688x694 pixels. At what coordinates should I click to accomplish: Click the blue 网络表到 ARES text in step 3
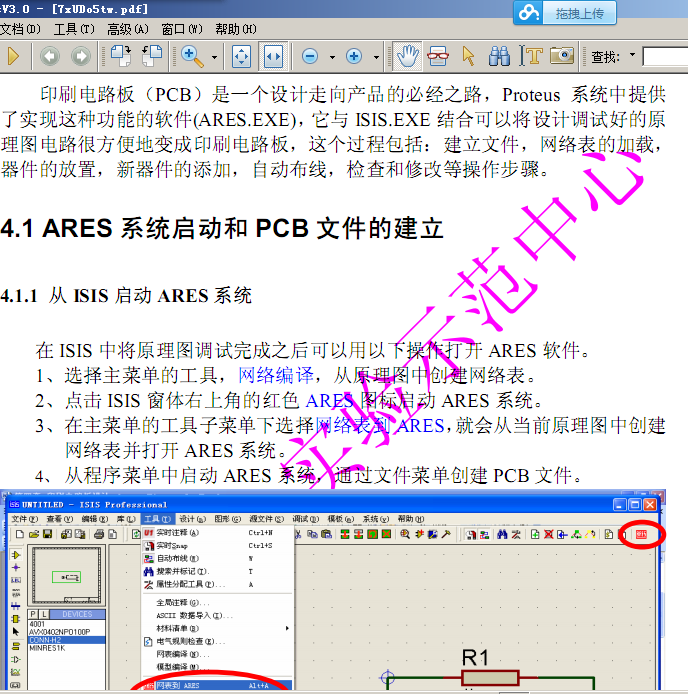[x=380, y=426]
